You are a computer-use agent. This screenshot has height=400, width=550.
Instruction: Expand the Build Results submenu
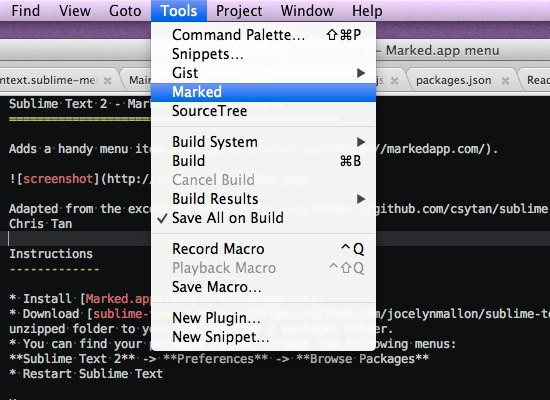point(263,199)
